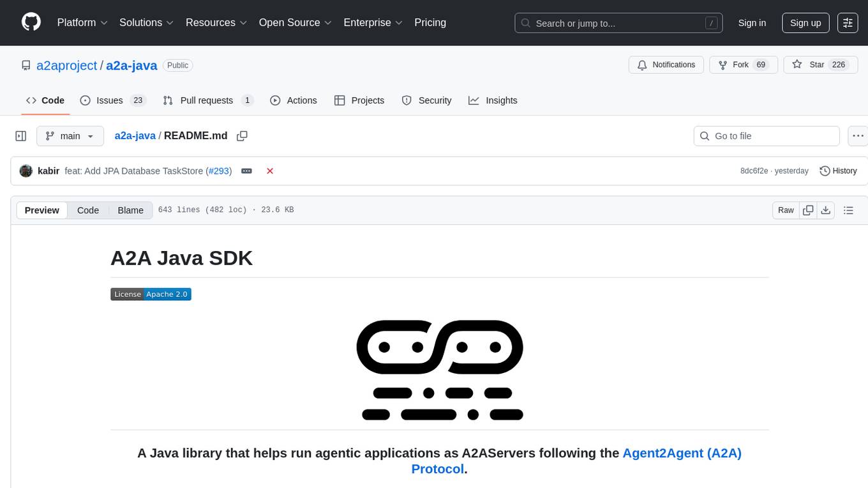Click the failed status X icon

[270, 171]
